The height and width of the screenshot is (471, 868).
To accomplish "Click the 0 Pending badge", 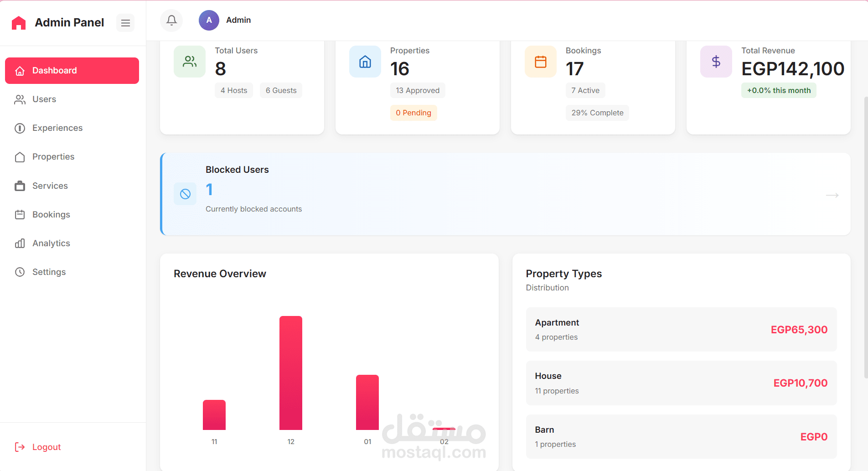I will 413,113.
